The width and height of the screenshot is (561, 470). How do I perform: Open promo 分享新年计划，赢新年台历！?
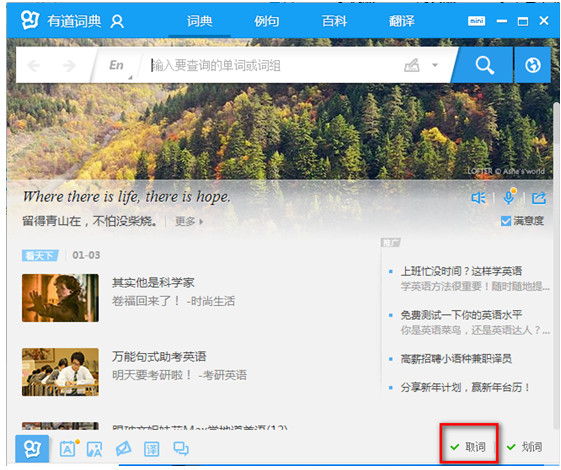(465, 387)
